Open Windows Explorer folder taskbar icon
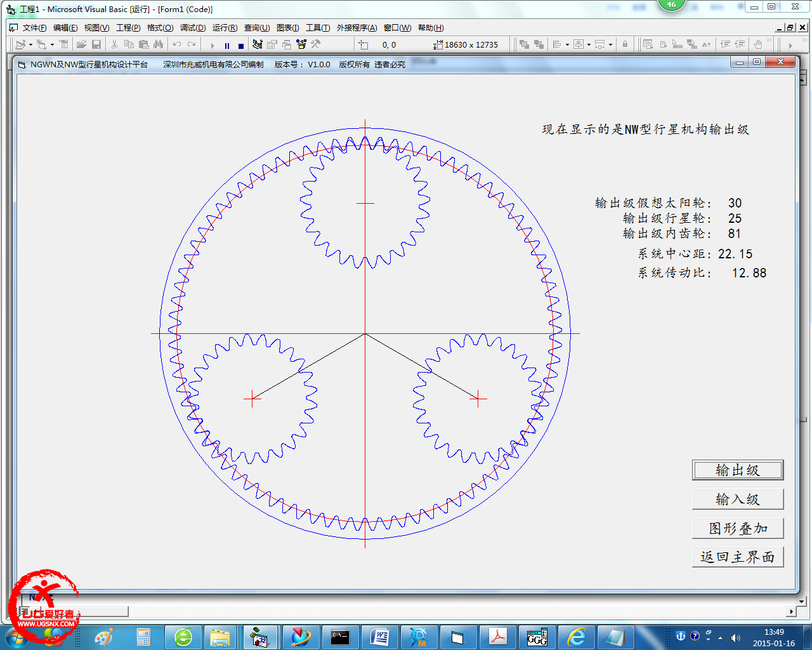812x650 pixels. pos(220,637)
